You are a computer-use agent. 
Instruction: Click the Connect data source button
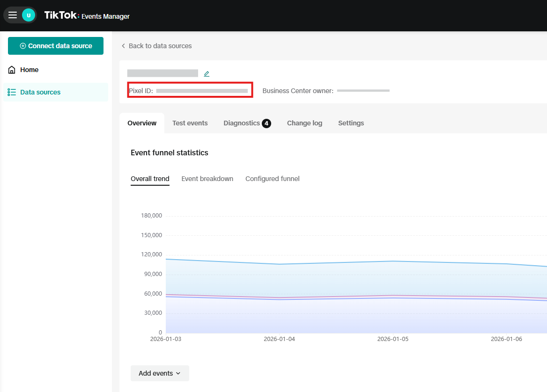point(56,46)
